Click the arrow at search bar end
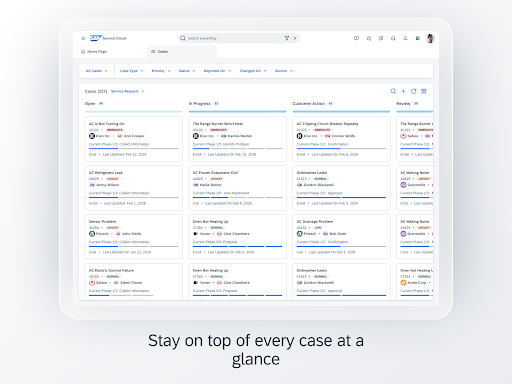 [x=295, y=38]
